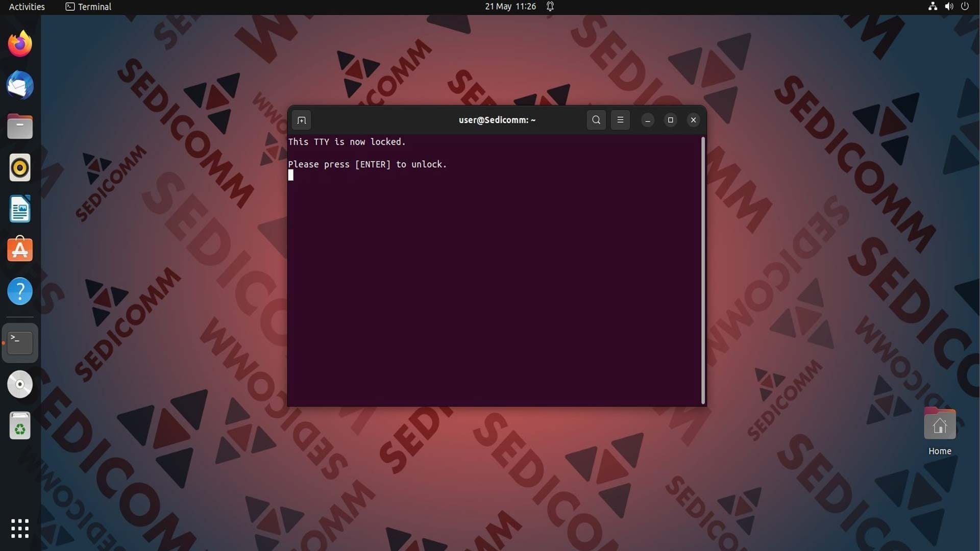Open Ubuntu Software store
Screen dimensions: 980x551
(20, 250)
